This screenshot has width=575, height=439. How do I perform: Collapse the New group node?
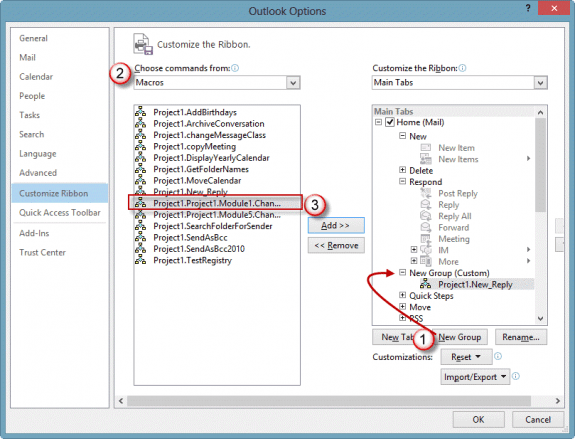[402, 136]
